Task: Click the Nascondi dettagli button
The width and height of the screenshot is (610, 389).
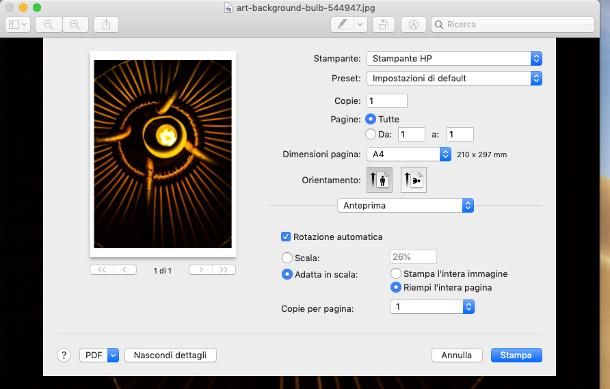Action: 170,355
